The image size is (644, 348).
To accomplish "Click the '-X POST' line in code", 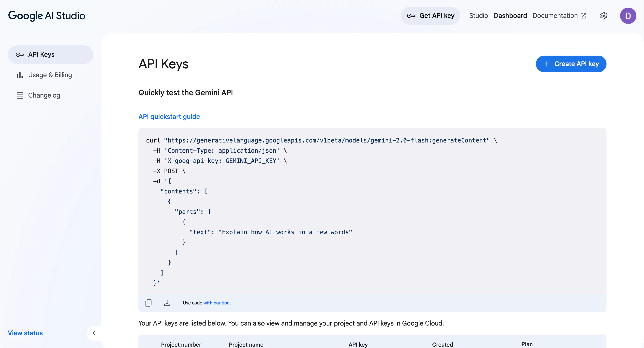I will point(169,171).
